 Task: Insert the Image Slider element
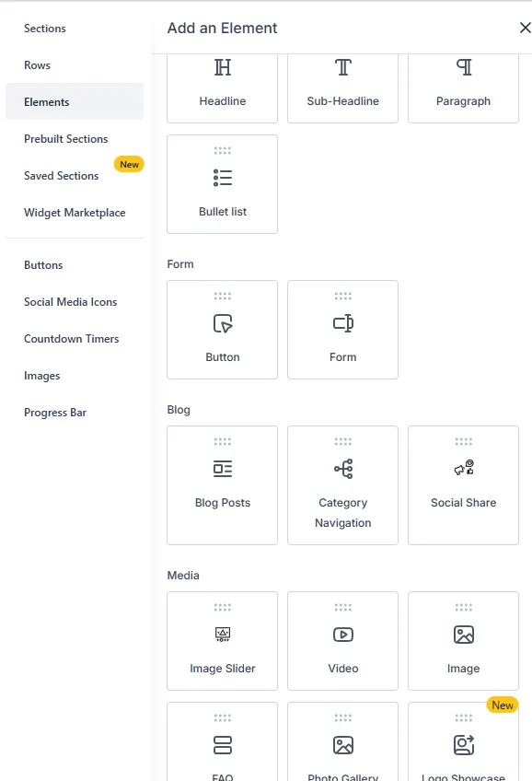point(222,640)
